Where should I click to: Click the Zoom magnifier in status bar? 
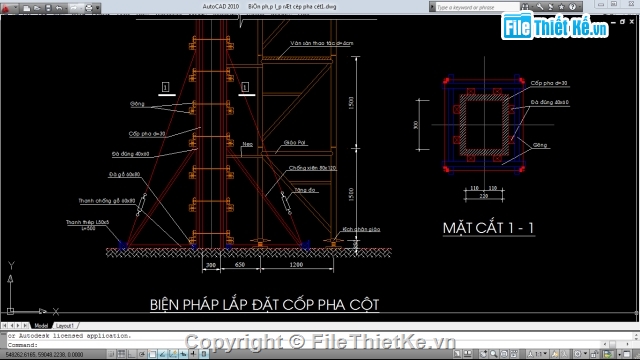[493, 354]
